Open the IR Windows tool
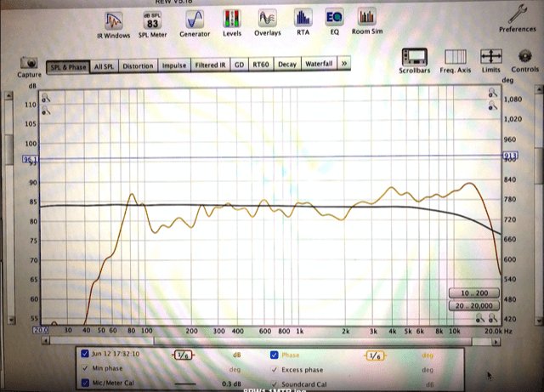Image resolution: width=544 pixels, height=392 pixels. coord(113,25)
